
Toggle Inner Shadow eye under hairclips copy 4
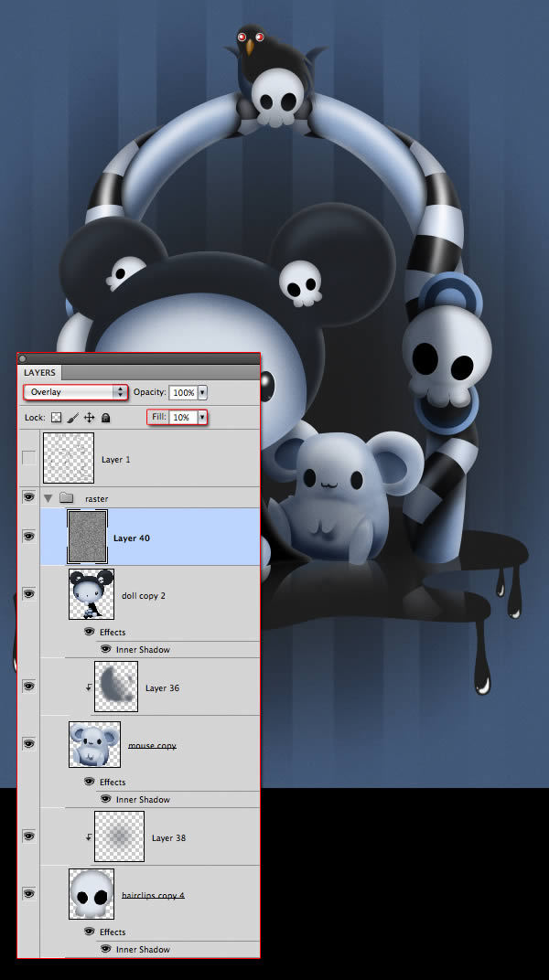coord(105,949)
